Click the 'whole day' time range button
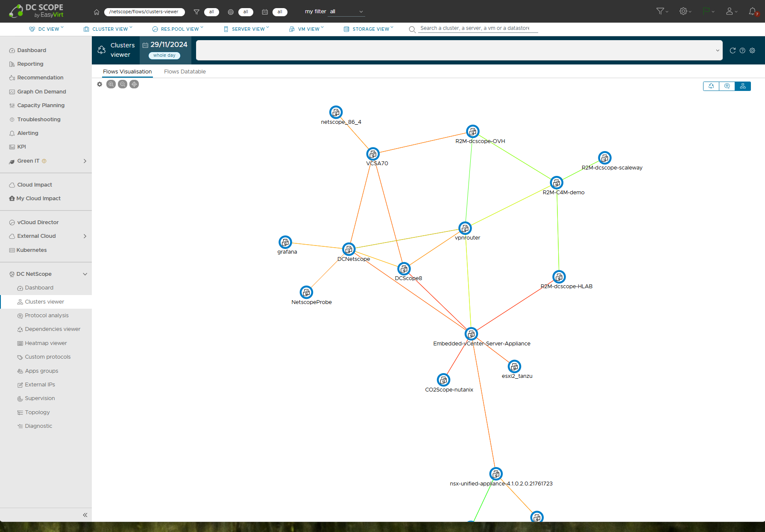 (x=164, y=56)
